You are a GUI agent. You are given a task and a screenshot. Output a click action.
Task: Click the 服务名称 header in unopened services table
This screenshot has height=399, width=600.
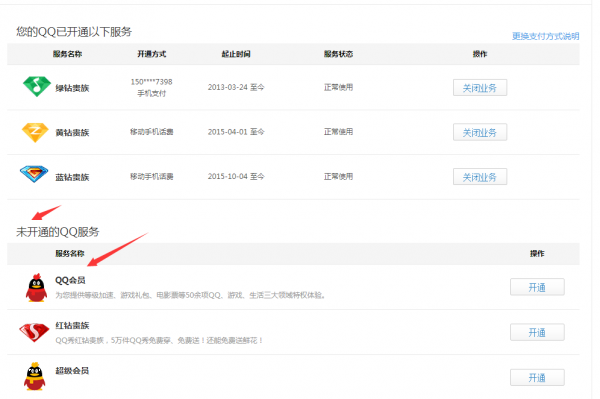coord(70,253)
